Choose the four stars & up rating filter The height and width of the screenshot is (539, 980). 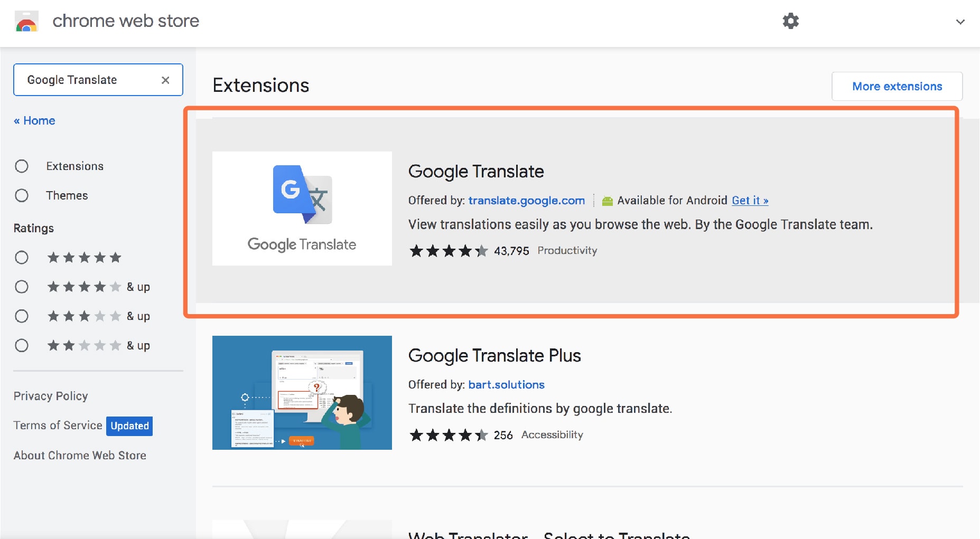[x=22, y=287]
